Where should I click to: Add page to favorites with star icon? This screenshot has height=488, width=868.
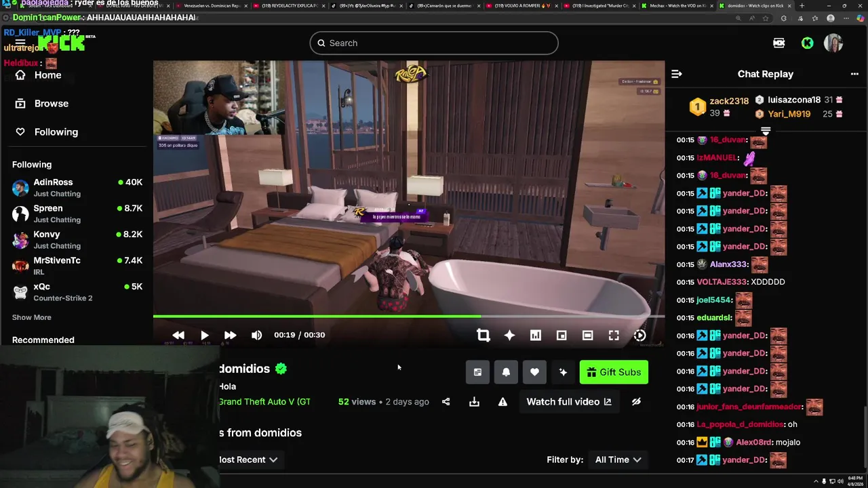point(766,18)
